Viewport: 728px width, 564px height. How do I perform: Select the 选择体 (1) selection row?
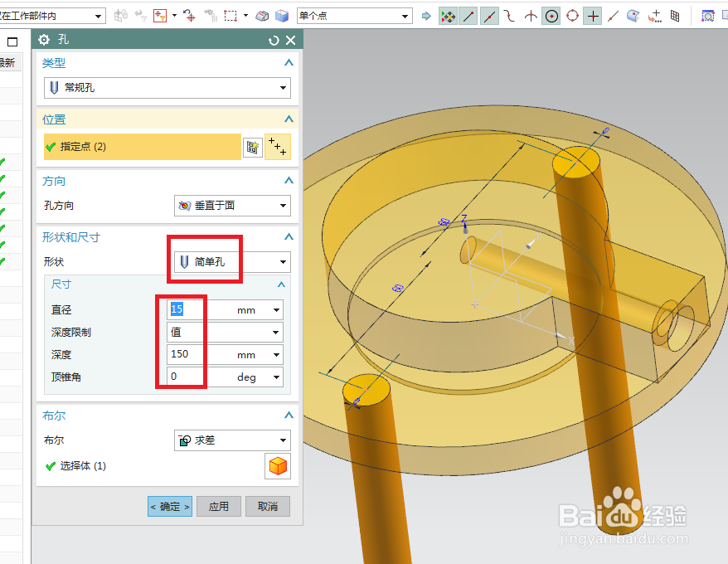coord(75,466)
